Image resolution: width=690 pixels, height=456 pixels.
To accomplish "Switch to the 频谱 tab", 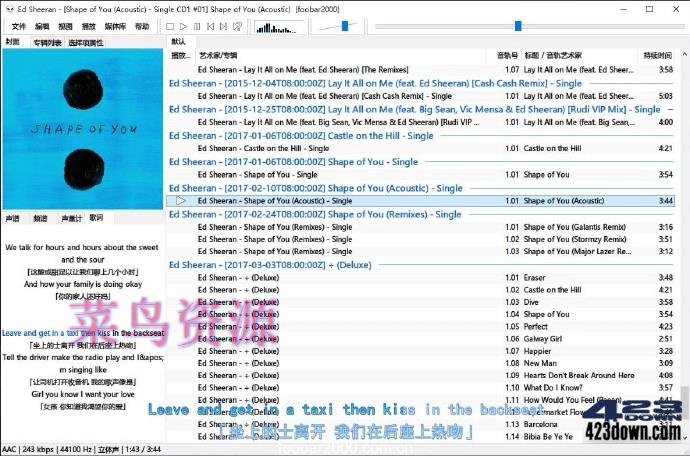I will [x=40, y=218].
